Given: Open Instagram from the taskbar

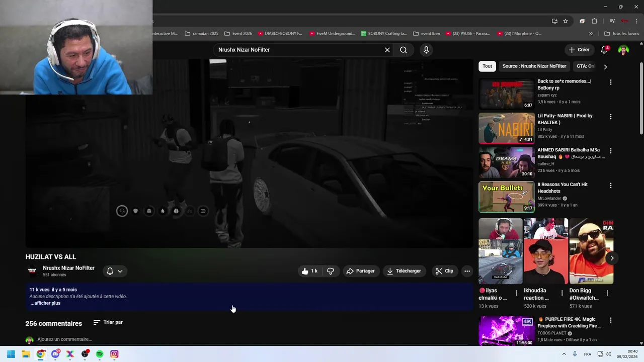Looking at the screenshot, I should [x=114, y=354].
